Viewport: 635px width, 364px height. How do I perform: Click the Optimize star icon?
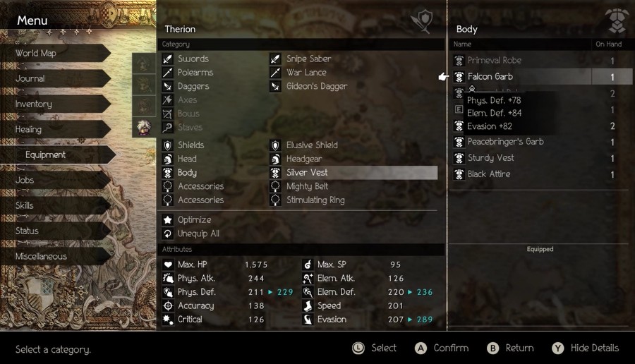point(168,220)
